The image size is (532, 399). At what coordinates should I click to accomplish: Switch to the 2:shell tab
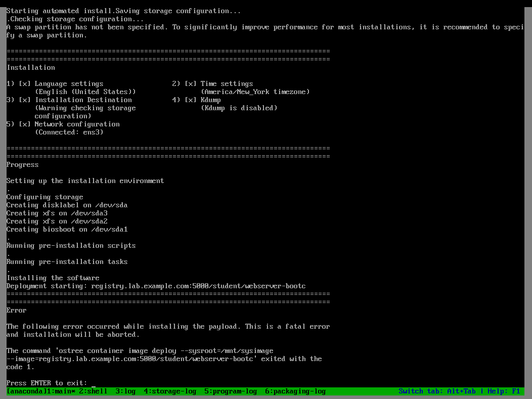click(93, 391)
